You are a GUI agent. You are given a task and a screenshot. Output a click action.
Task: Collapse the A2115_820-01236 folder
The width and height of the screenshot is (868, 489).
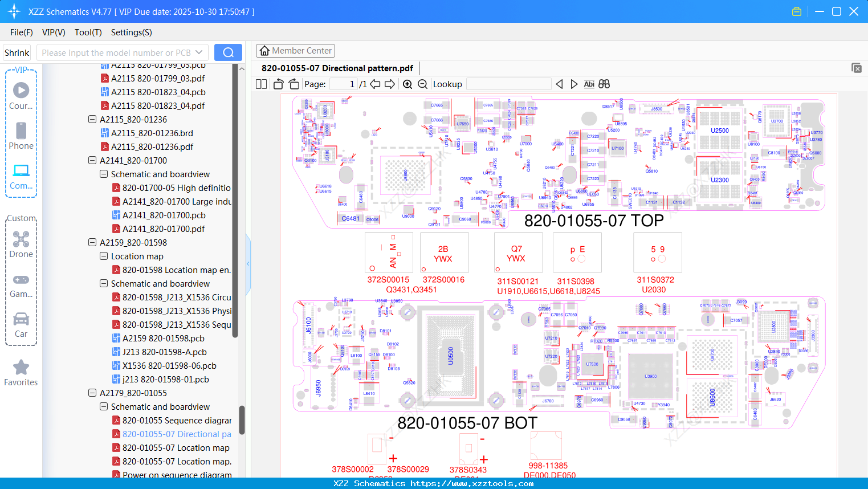[x=92, y=120]
